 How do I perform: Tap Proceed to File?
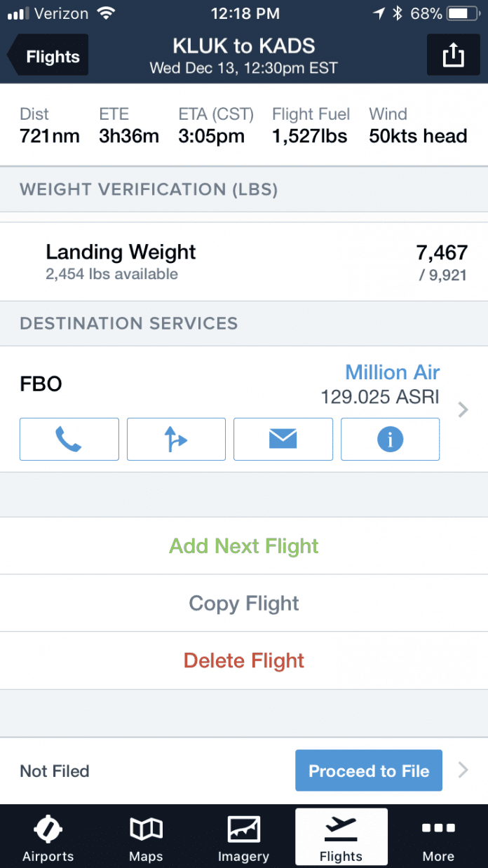tap(368, 770)
